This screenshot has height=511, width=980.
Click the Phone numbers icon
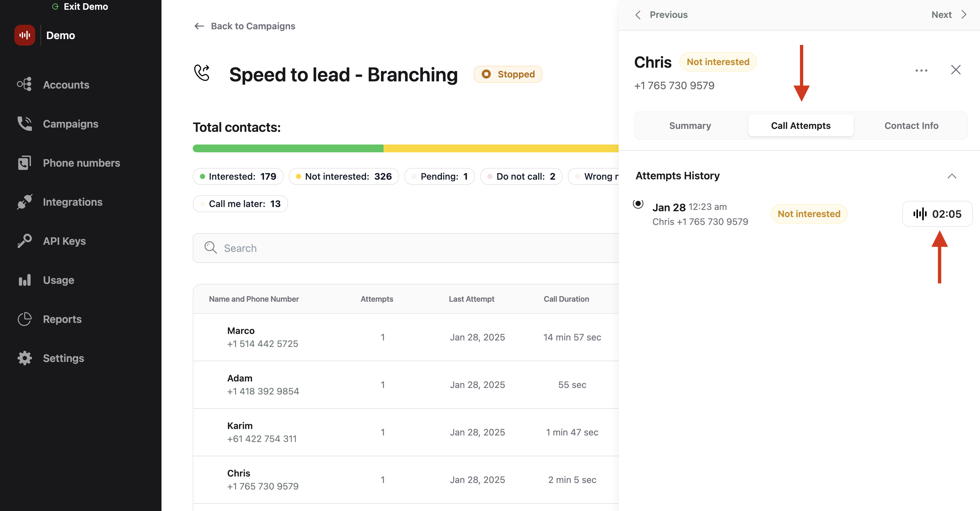coord(24,163)
